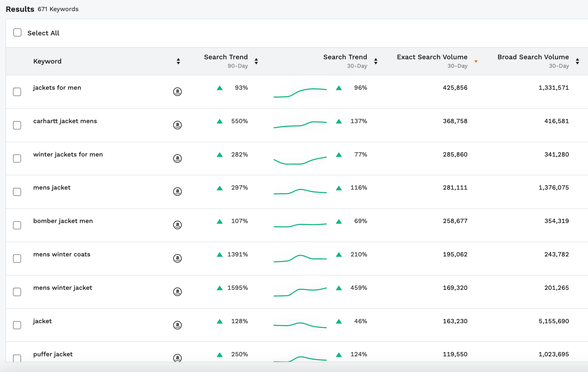Sort by Keyword column arrows
588x372 pixels.
178,61
